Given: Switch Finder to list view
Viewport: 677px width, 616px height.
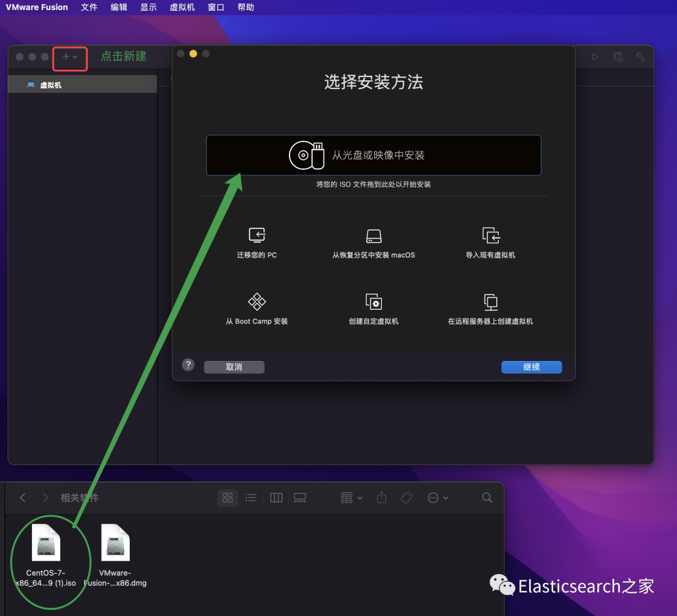Looking at the screenshot, I should coord(251,498).
